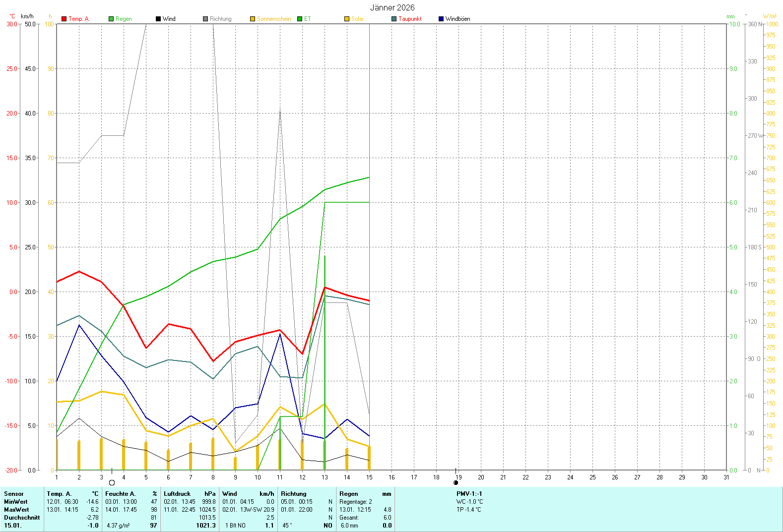Click the PMV-1:-1 text in the status panel
The height and width of the screenshot is (532, 783).
pyautogui.click(x=469, y=494)
